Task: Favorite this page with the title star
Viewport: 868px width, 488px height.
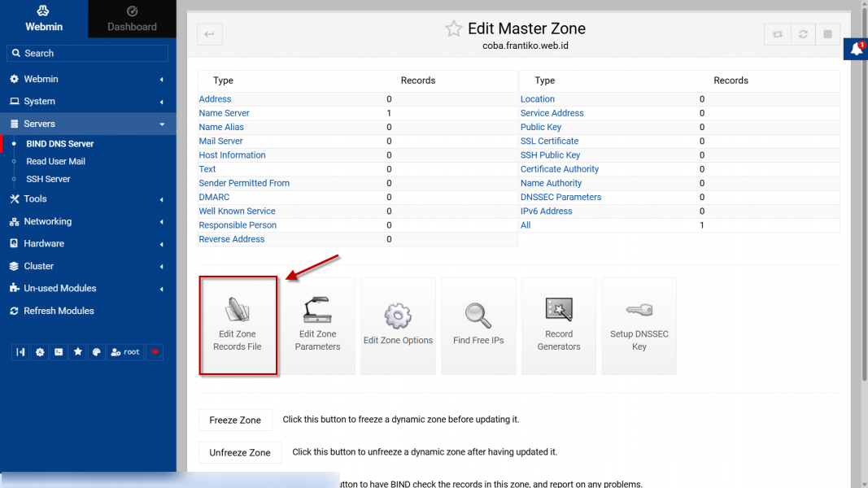Action: 453,29
